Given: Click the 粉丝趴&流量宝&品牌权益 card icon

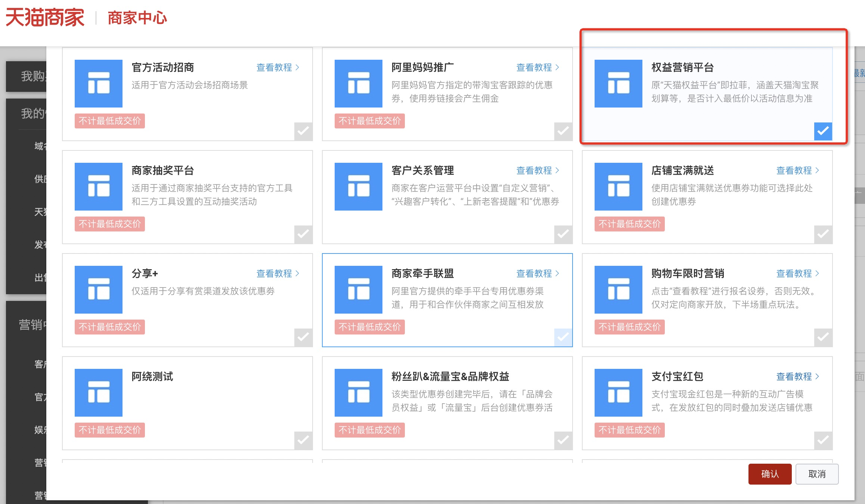Looking at the screenshot, I should [359, 393].
